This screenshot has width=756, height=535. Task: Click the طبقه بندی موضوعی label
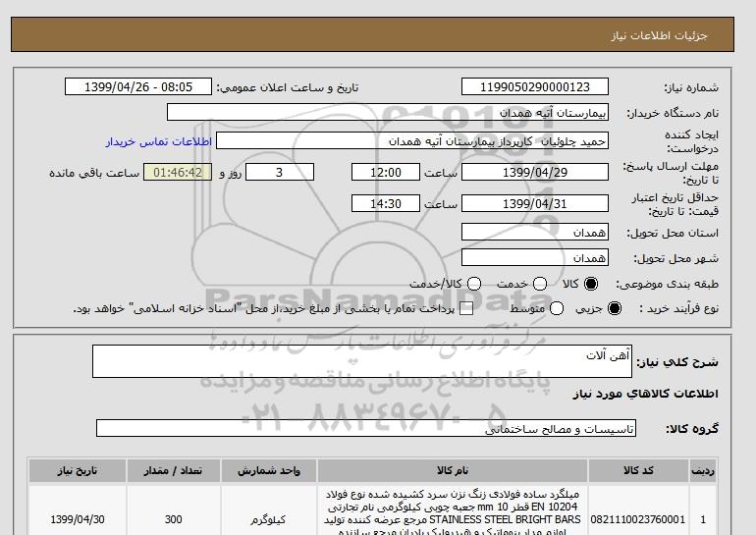click(667, 285)
